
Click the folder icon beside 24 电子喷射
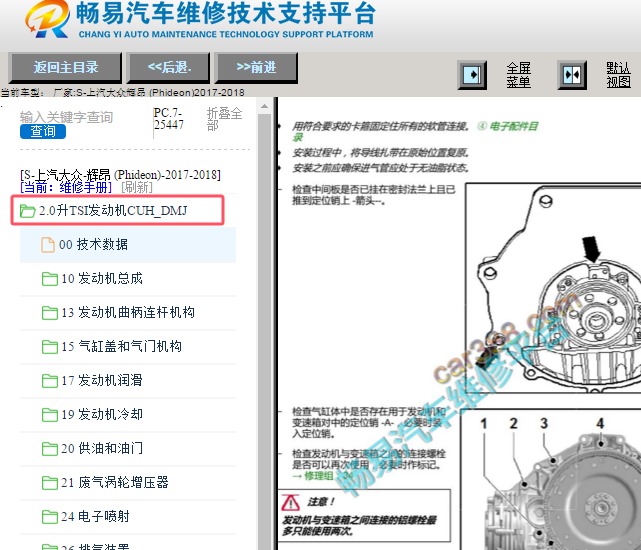49,516
